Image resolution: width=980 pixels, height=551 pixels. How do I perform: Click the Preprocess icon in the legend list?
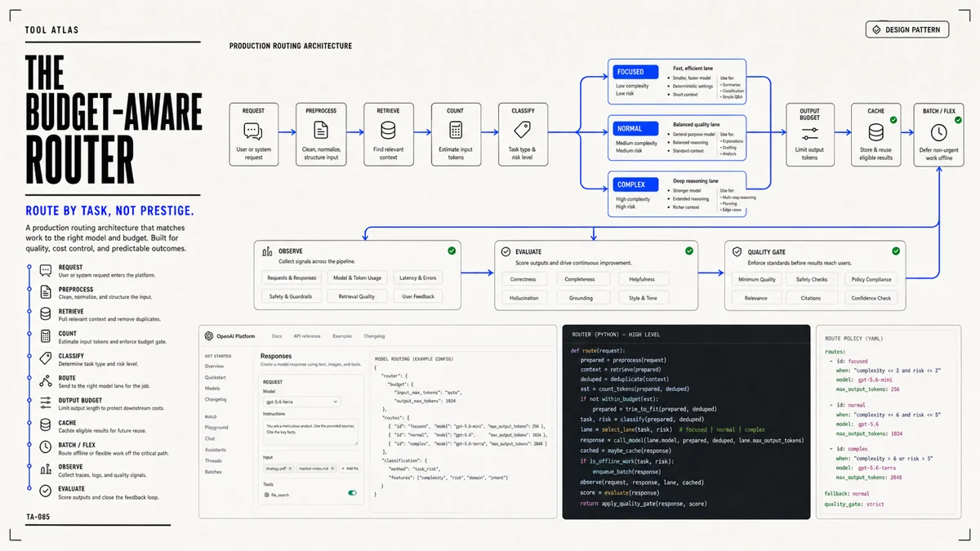click(46, 293)
